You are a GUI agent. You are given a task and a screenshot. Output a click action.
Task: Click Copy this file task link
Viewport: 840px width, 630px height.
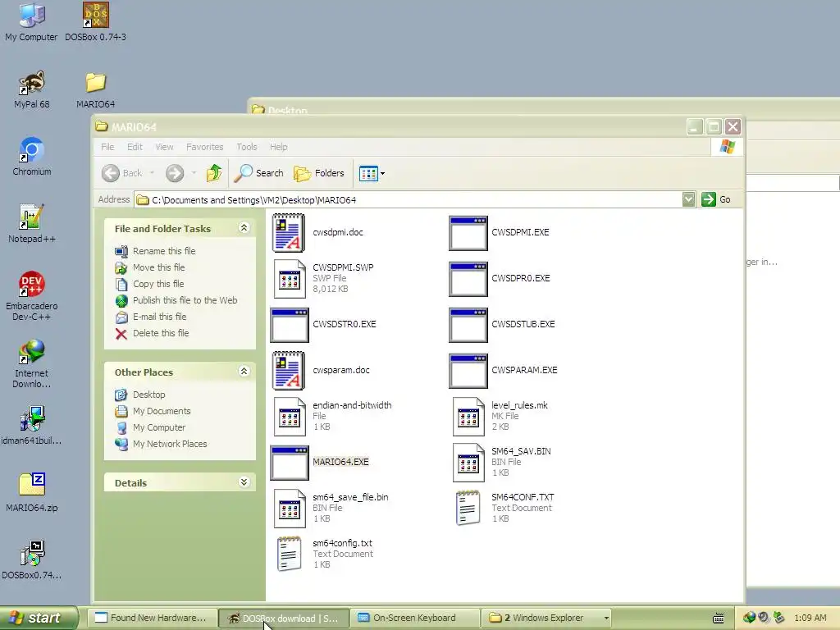[x=158, y=284]
